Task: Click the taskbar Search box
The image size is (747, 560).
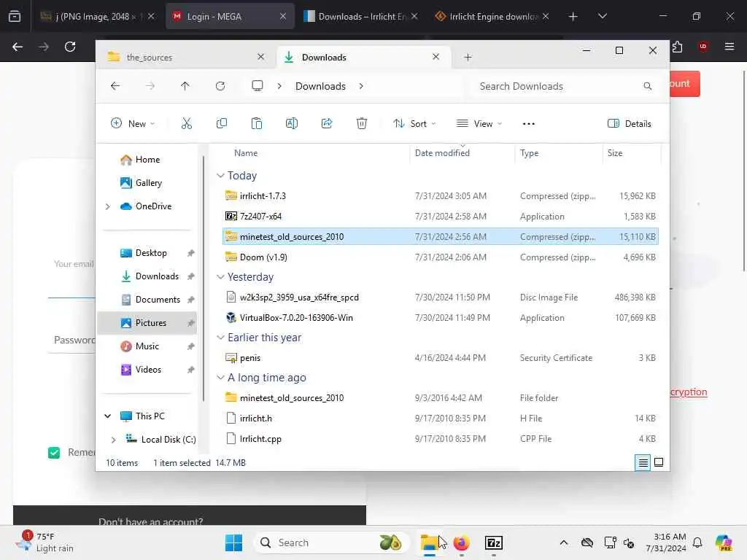Action: [332, 542]
